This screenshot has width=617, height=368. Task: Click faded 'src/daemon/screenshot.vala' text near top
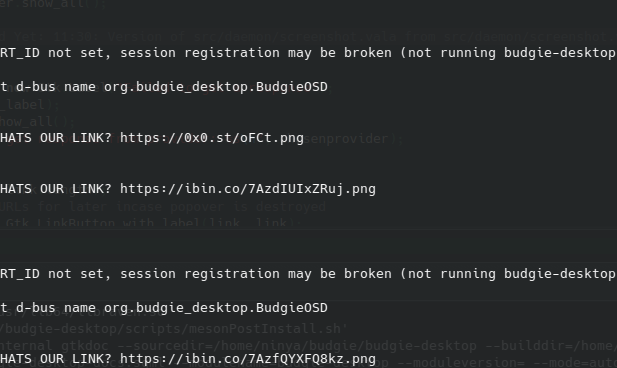tap(297, 37)
